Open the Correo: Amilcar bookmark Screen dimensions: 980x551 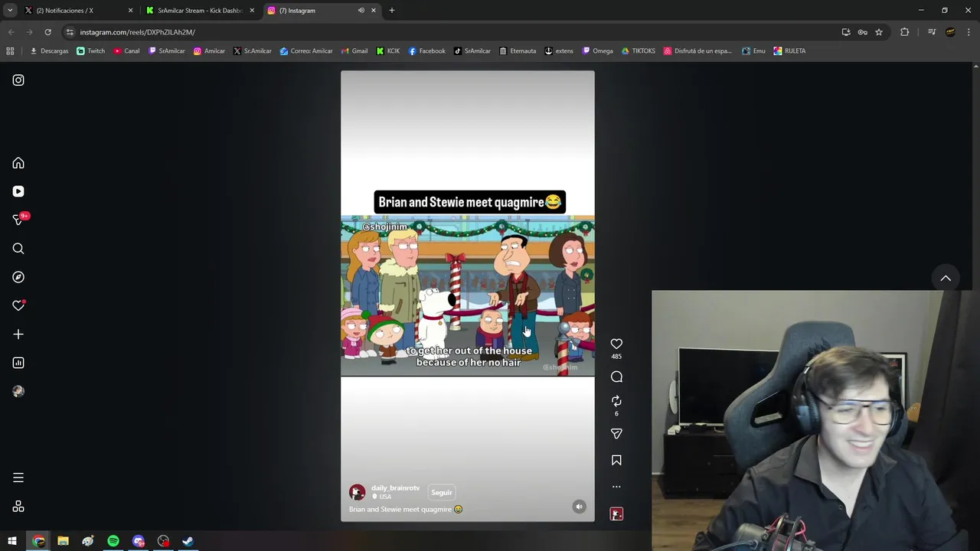(x=305, y=51)
